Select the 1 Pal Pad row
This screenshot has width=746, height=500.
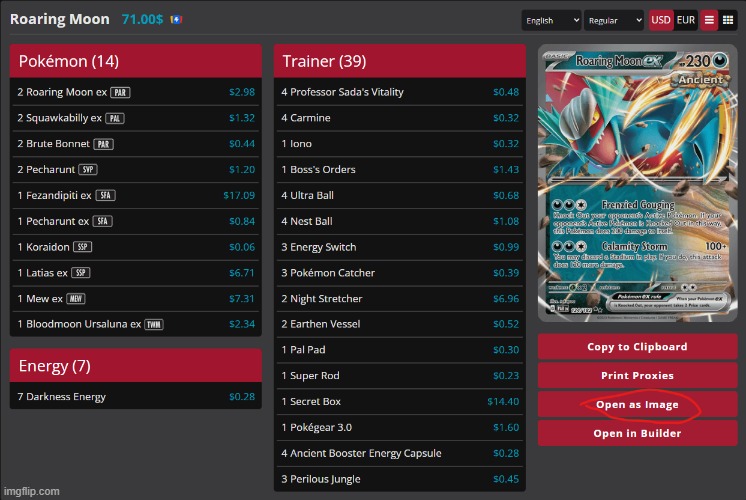400,350
